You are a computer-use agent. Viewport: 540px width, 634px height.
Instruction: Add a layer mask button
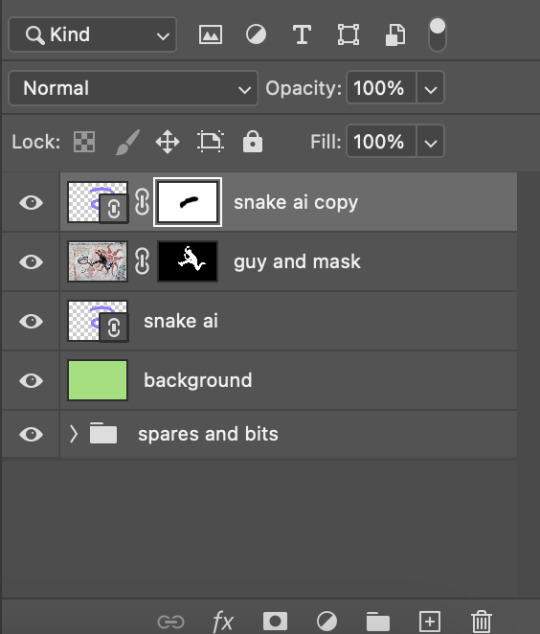tap(275, 621)
